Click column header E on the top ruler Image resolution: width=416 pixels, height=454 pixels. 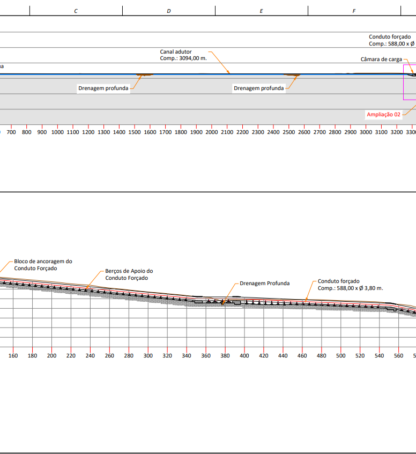(x=261, y=11)
